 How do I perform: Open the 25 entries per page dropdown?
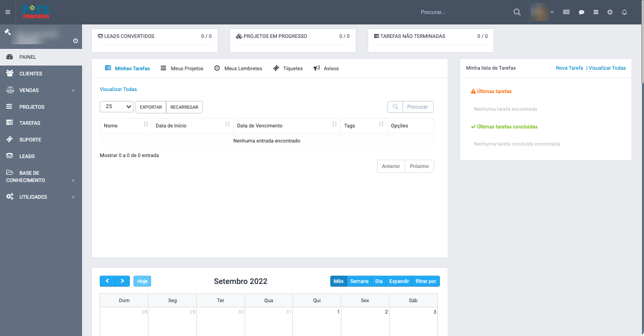pos(116,107)
